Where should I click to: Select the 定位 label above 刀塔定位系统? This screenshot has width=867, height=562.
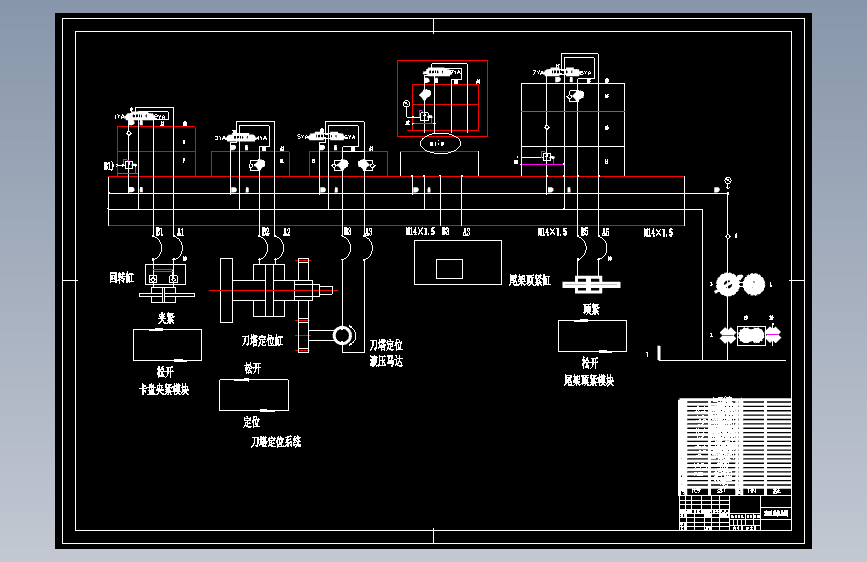[251, 422]
